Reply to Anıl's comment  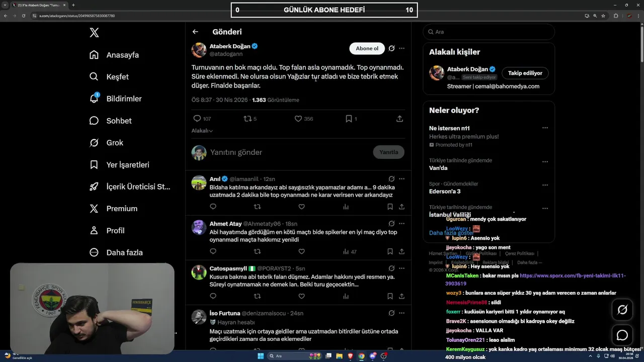[213, 207]
